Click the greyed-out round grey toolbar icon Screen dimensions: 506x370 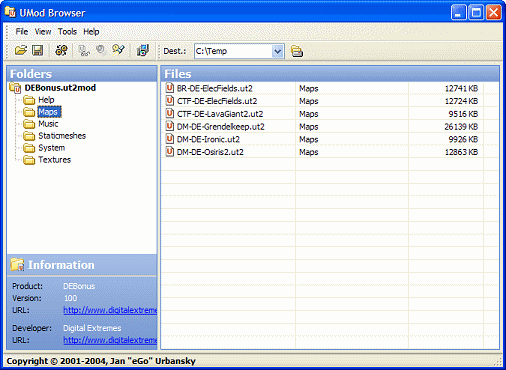point(101,50)
